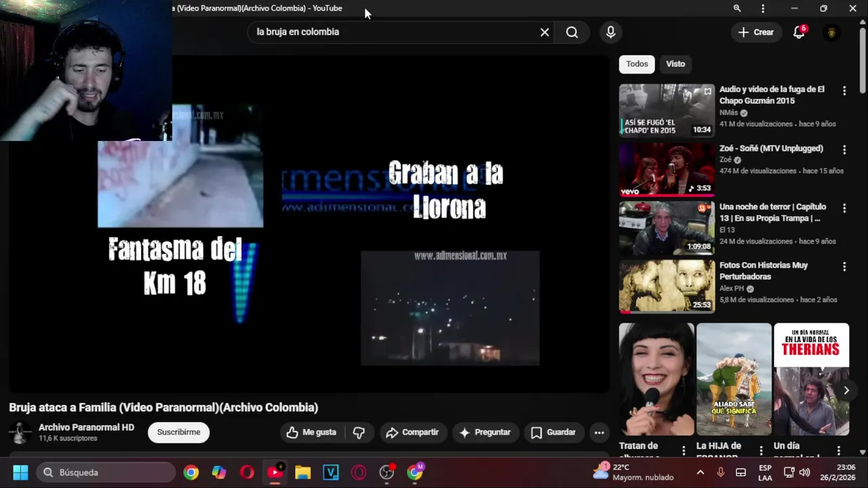The width and height of the screenshot is (868, 488).
Task: Open options for El Chapo Guzmán video
Action: [844, 91]
